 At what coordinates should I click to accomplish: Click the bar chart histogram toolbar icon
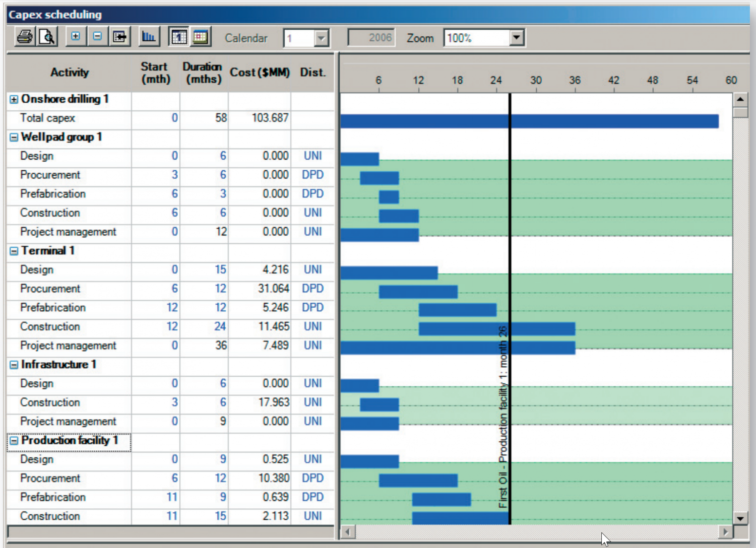[x=149, y=37]
